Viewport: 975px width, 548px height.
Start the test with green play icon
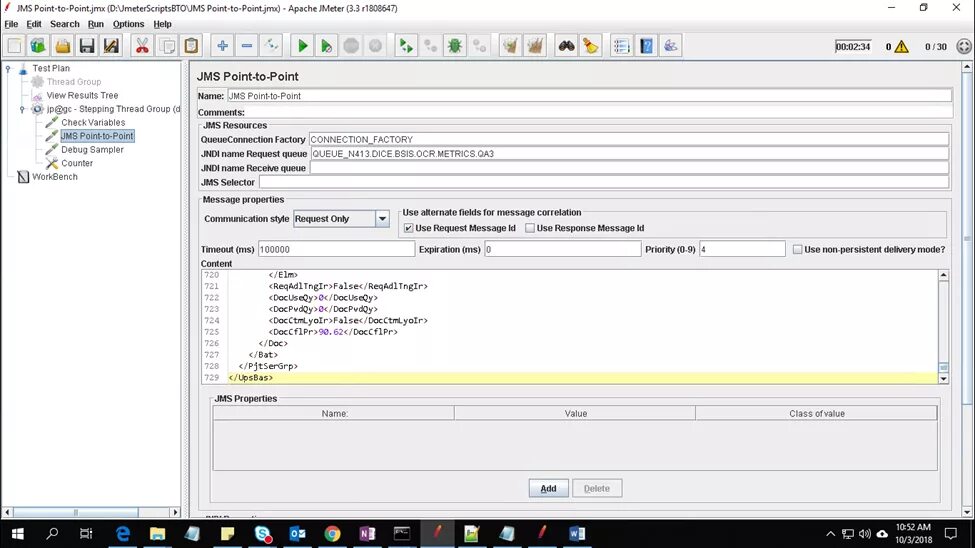pos(302,45)
